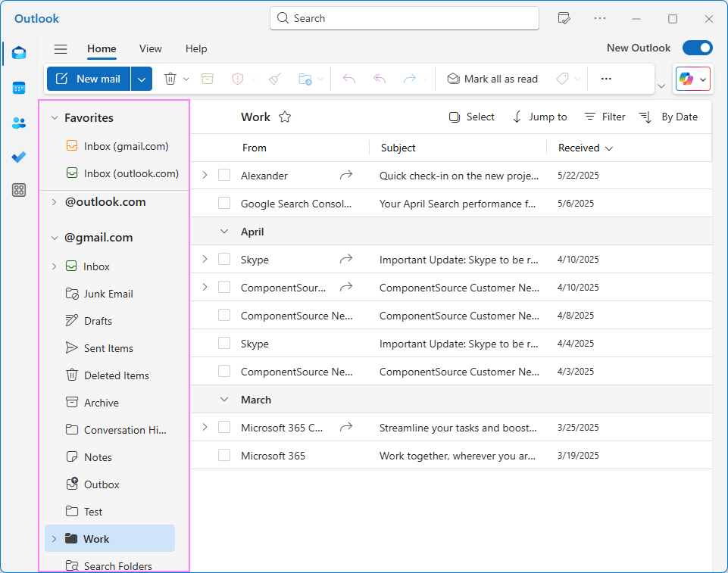This screenshot has width=728, height=573.
Task: Open the Copilot icon
Action: [x=686, y=79]
